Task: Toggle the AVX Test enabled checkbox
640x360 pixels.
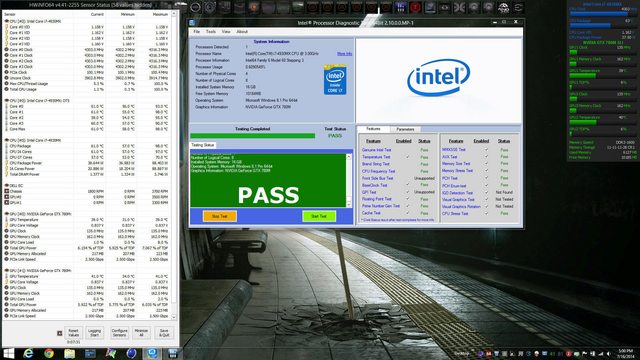Action: tap(486, 156)
